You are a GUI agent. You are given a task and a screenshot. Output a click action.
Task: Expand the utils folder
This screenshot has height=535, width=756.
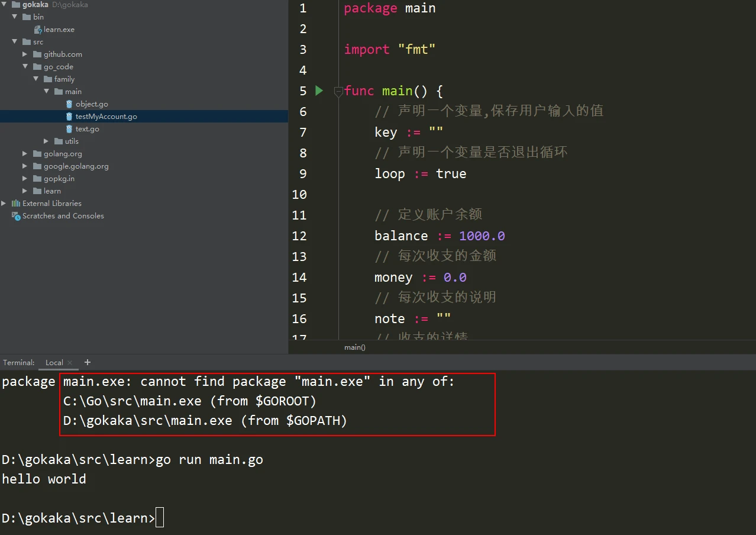(46, 141)
